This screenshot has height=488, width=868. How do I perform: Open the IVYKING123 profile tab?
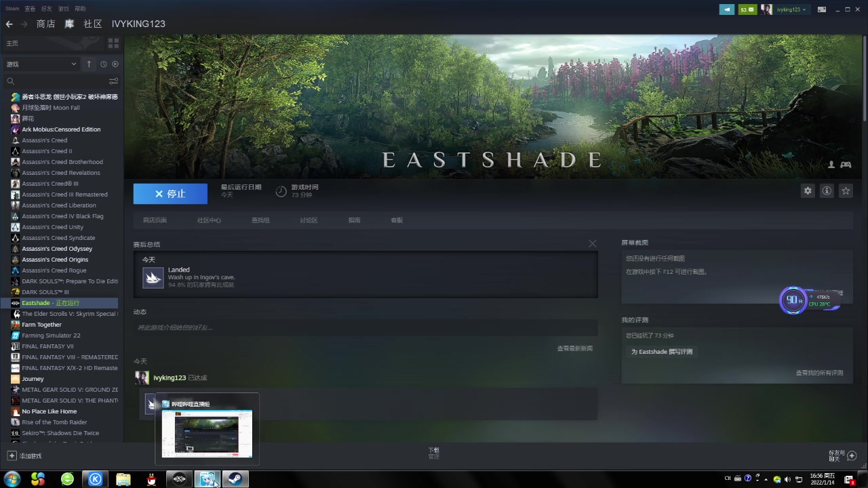[138, 24]
